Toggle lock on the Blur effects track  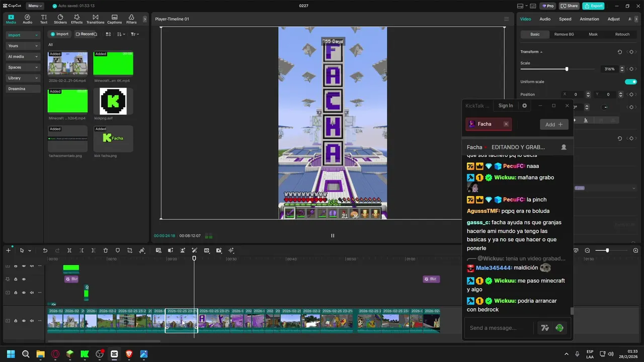(16, 279)
